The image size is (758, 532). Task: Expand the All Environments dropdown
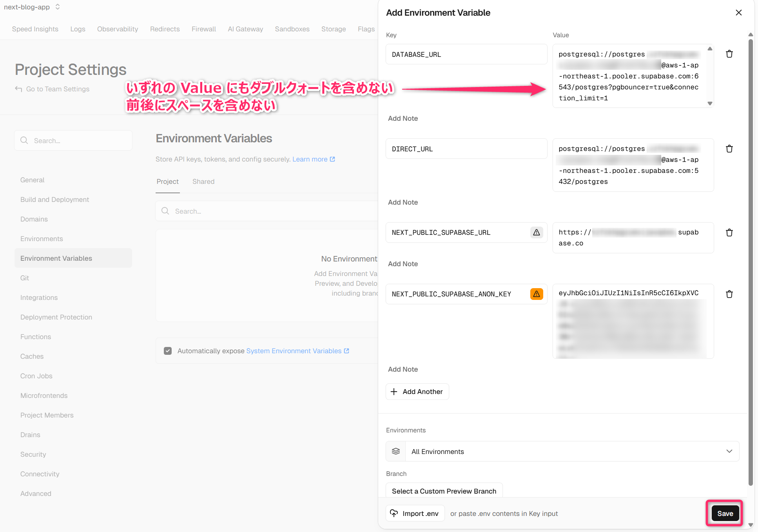(x=729, y=451)
